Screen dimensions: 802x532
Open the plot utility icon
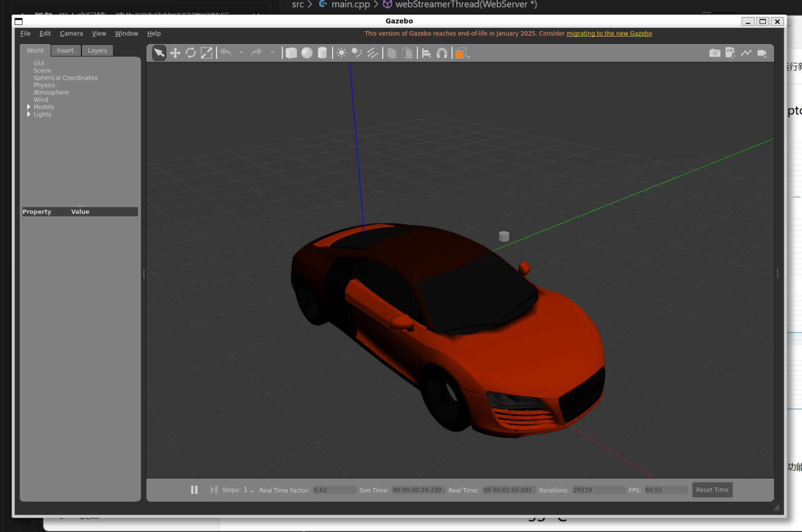coord(746,53)
